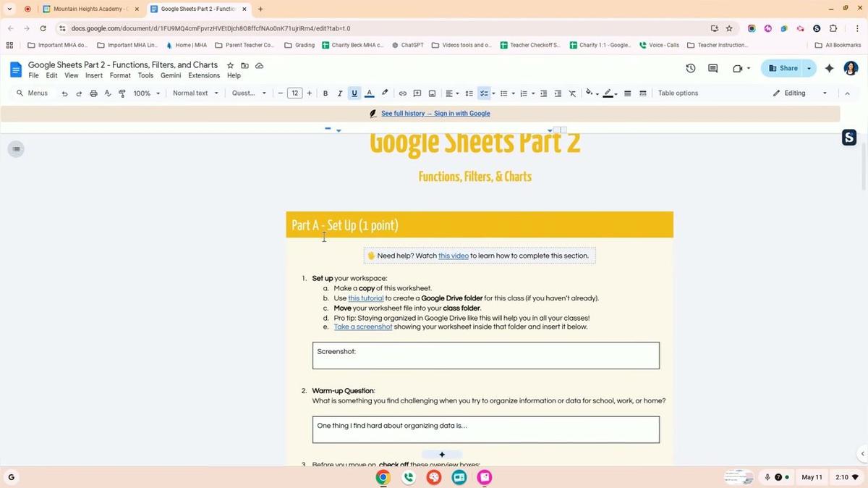Click the Insert image icon
The height and width of the screenshot is (488, 868).
[432, 93]
